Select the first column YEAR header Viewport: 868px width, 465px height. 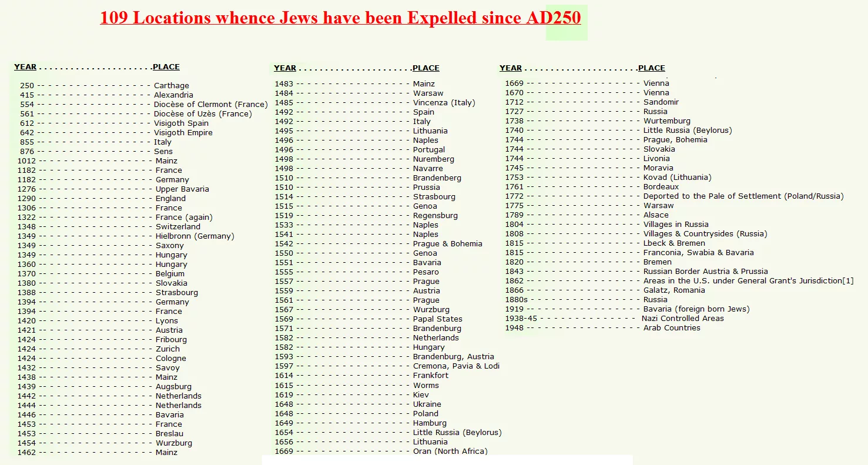point(25,67)
